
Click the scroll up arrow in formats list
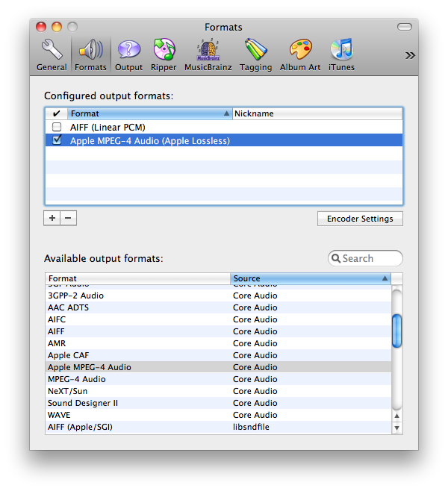pos(396,416)
